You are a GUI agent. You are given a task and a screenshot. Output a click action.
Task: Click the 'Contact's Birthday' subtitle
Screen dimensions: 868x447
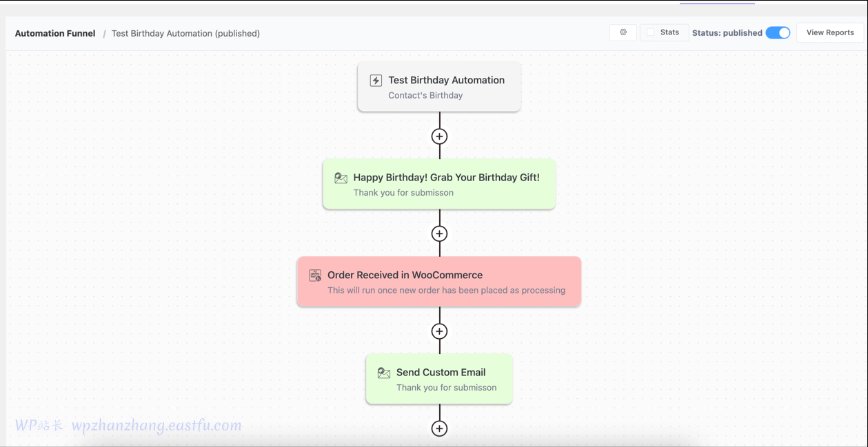pyautogui.click(x=425, y=96)
